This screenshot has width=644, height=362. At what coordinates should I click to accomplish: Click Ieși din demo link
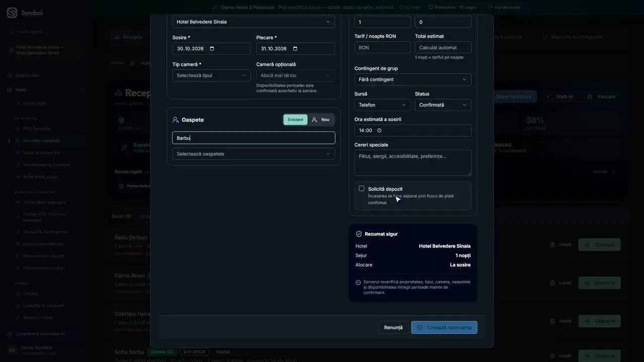[504, 8]
